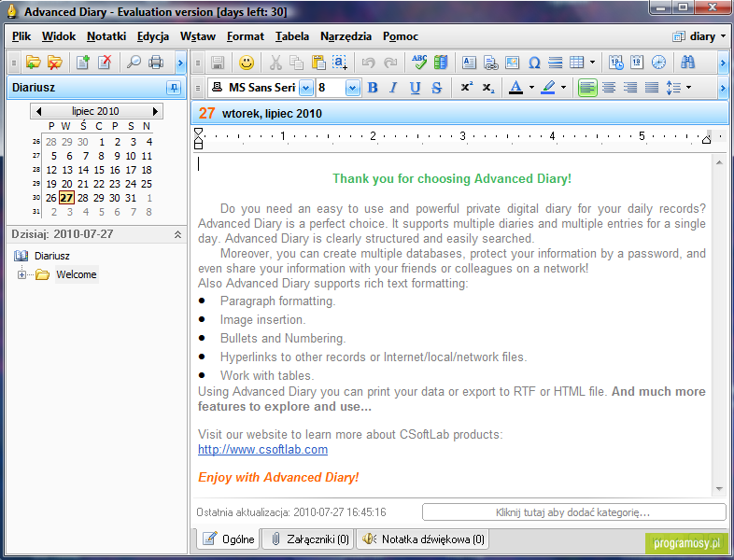Toggle left text alignment
Image resolution: width=734 pixels, height=560 pixels.
tap(587, 88)
